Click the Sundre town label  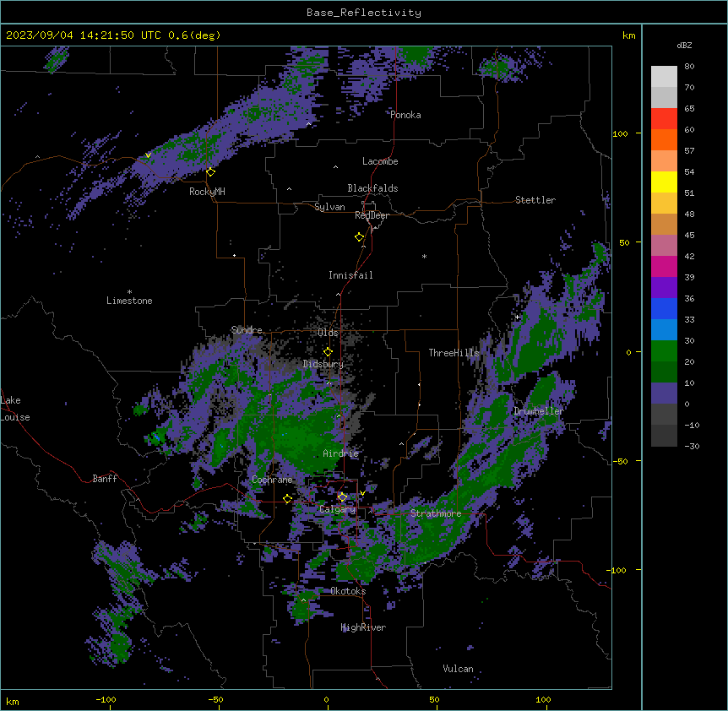pyautogui.click(x=247, y=330)
